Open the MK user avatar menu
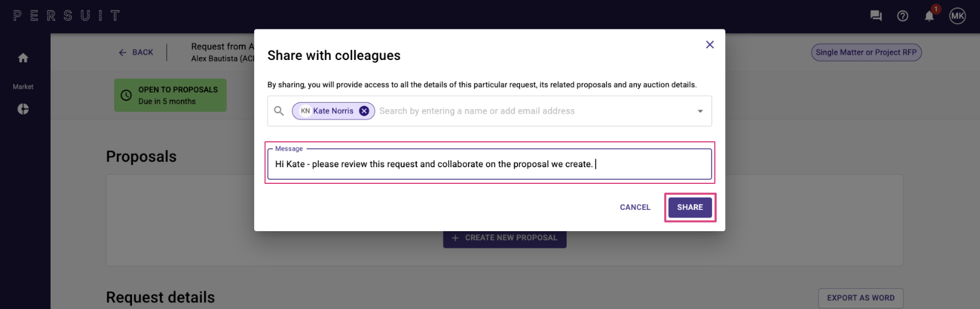 (958, 16)
